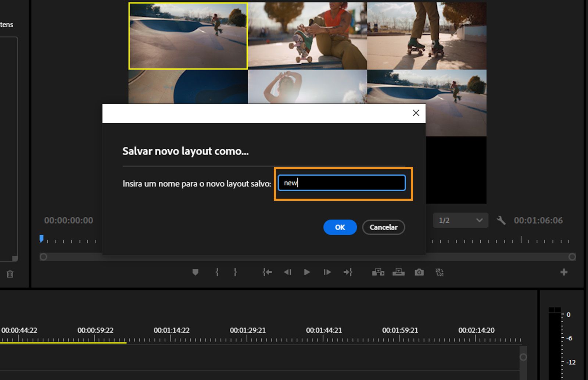The image size is (588, 380).
Task: Close the Salvar novo layout dialog
Action: [416, 113]
